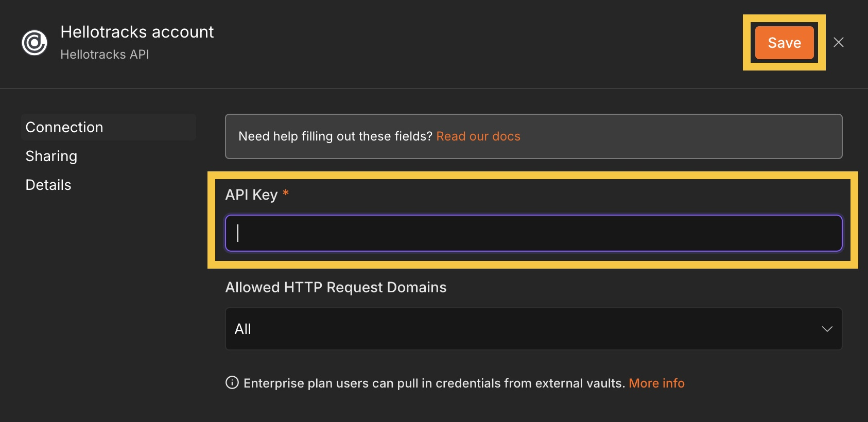Click the "Allowed HTTP Request Domains" label
Image resolution: width=868 pixels, height=422 pixels.
(x=336, y=287)
